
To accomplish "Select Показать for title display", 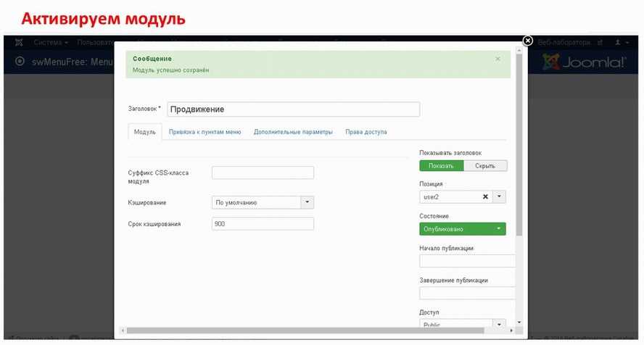I will 441,166.
